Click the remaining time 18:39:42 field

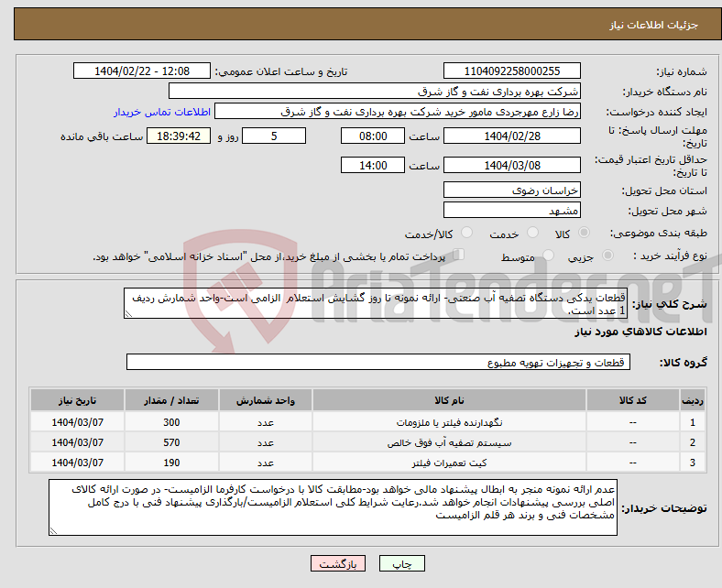pyautogui.click(x=179, y=136)
